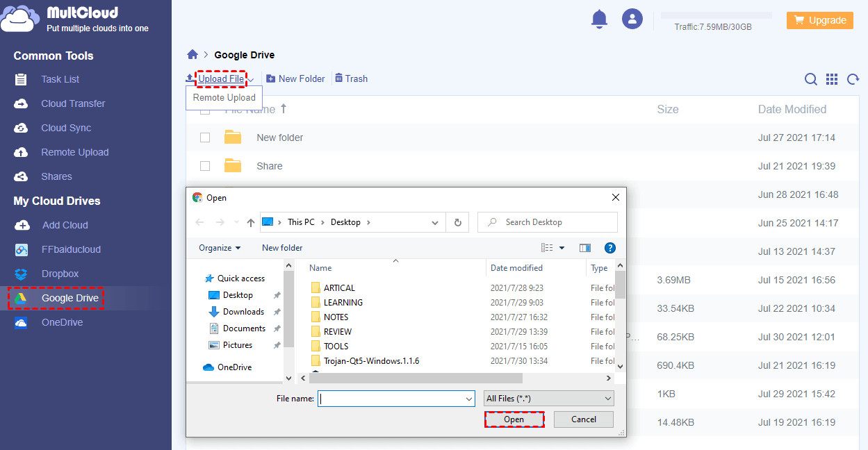Screen dimensions: 868x450
Task: Open recent locations dropdown in Open dialog
Action: point(236,223)
